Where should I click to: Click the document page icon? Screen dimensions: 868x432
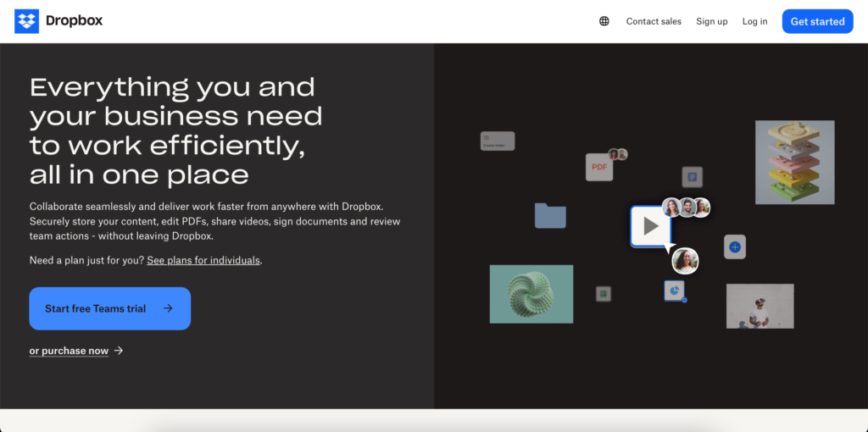point(692,177)
